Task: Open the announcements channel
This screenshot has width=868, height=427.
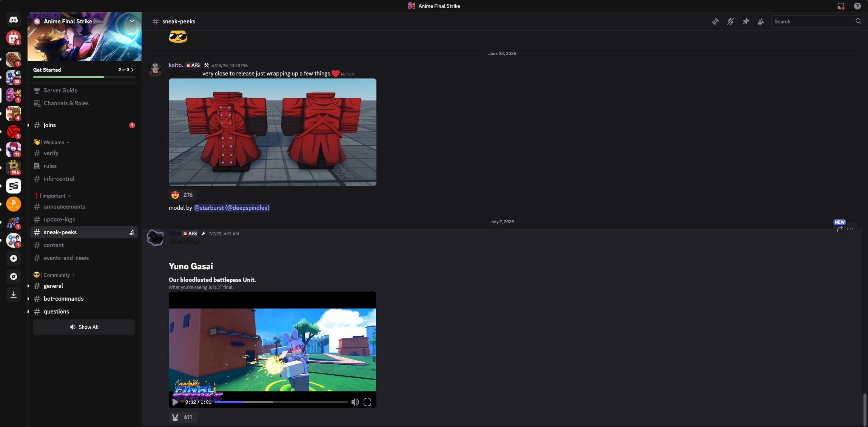Action: coord(84,207)
